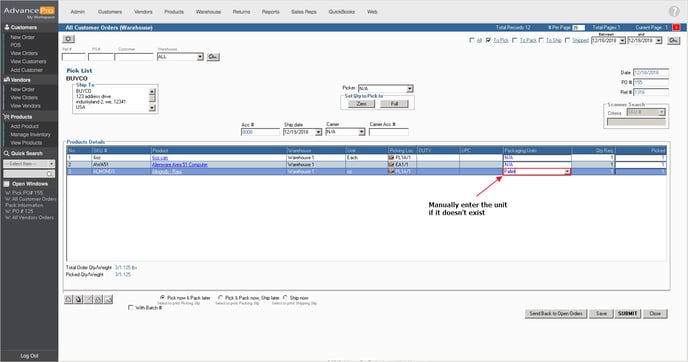Choose the Pick & Pack now, Ship later option
Screen dimensions: 688x362
pos(220,297)
